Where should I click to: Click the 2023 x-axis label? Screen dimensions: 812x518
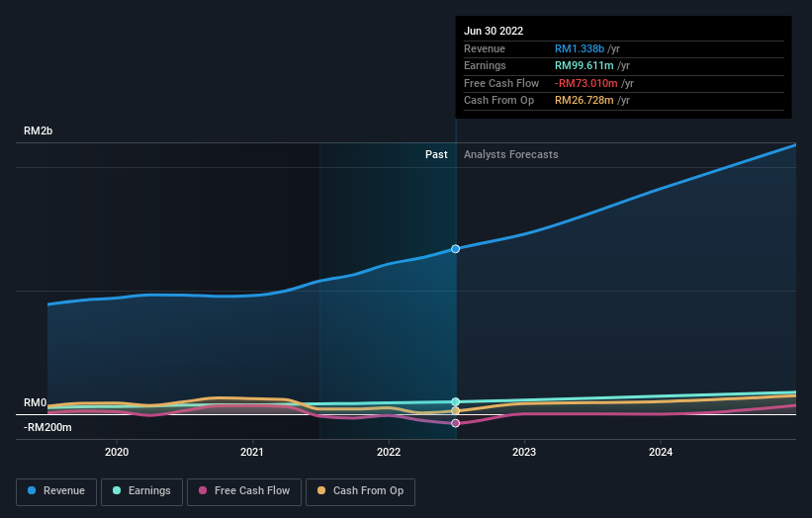(524, 452)
